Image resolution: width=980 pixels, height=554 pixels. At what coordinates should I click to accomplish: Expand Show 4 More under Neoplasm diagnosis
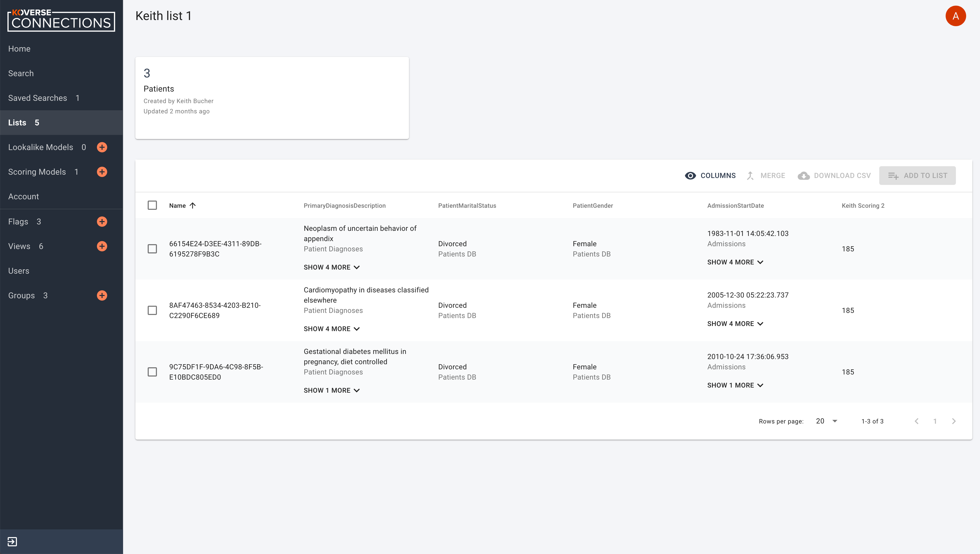click(332, 268)
